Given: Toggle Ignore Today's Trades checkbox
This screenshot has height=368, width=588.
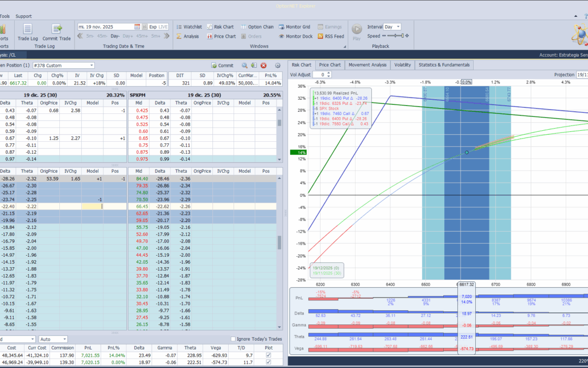Looking at the screenshot, I should [x=233, y=339].
